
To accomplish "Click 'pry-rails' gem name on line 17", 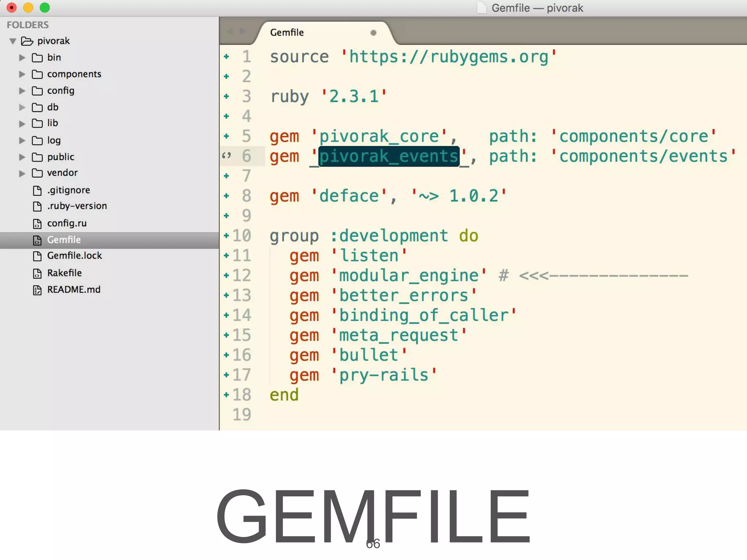I will pos(384,375).
